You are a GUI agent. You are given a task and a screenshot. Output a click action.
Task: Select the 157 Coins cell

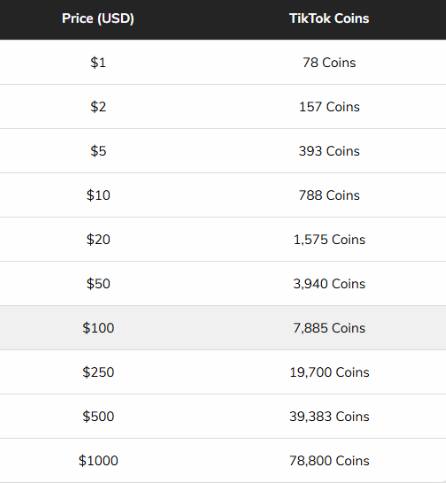click(329, 107)
